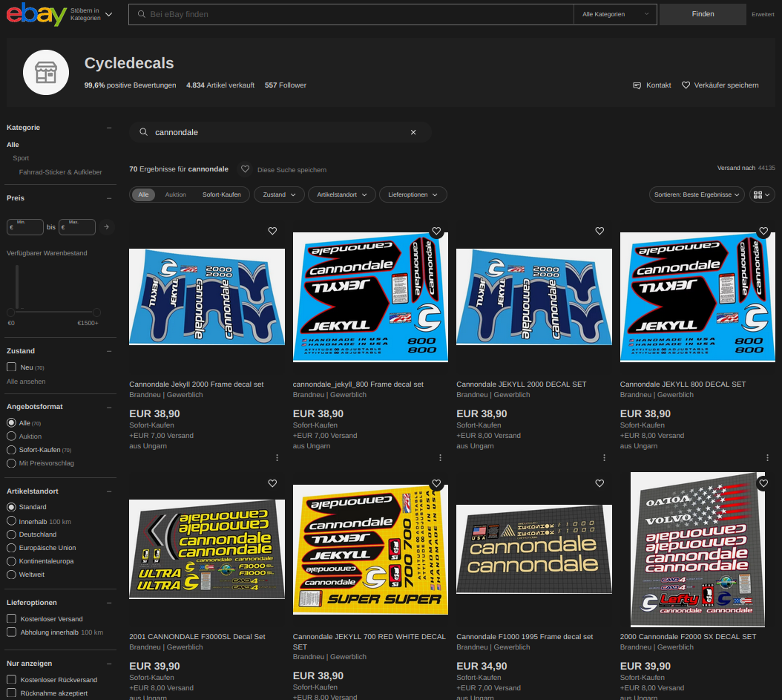Switch to the Sofort-Kaufen tab
The image size is (782, 700).
[221, 194]
